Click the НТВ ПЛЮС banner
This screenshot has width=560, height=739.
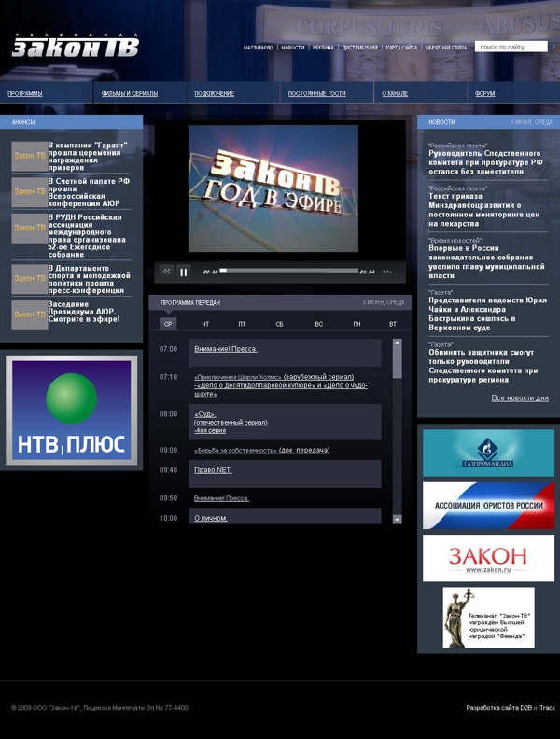[71, 410]
